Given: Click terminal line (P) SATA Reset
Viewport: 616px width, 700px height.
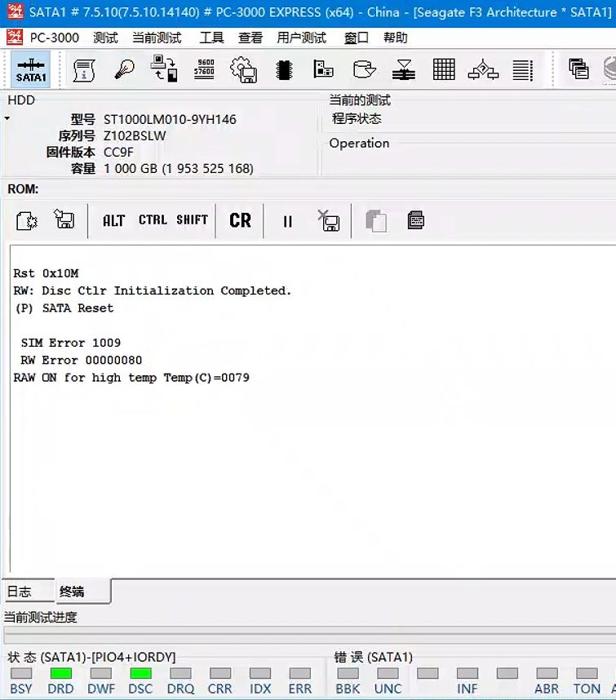Looking at the screenshot, I should pyautogui.click(x=64, y=308).
